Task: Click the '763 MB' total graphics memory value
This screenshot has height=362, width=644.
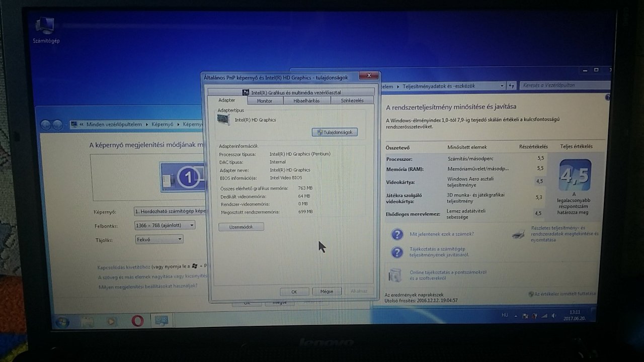Action: tap(305, 188)
